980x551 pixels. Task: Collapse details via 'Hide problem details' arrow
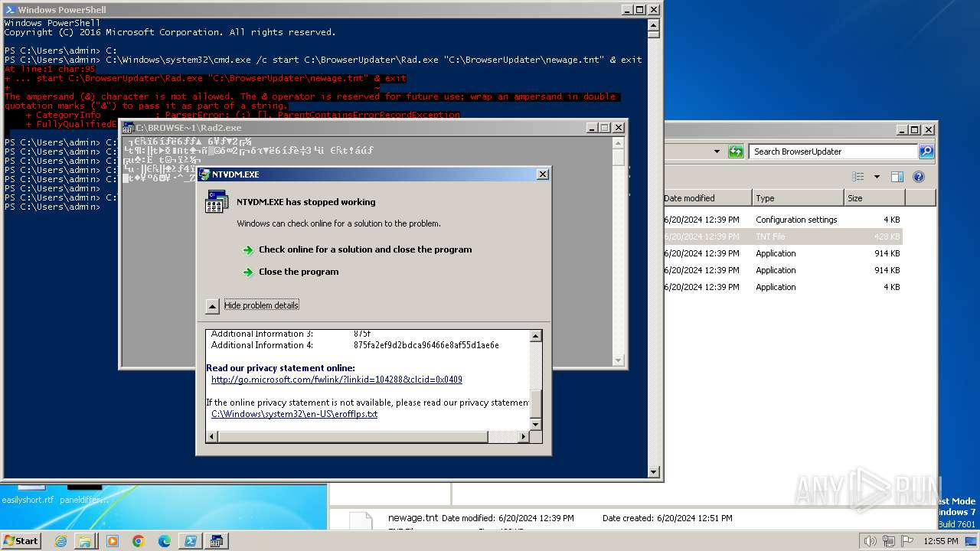[213, 306]
